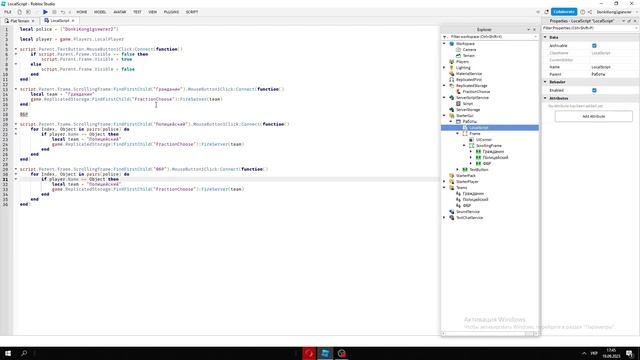Open the Windows Start menu
This screenshot has height=360, width=640.
(x=8, y=353)
